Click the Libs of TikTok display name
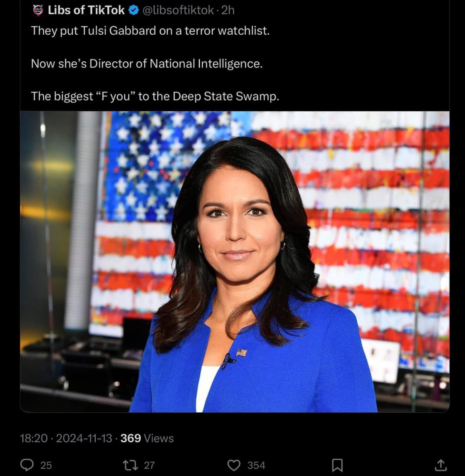The height and width of the screenshot is (476, 465). (86, 10)
